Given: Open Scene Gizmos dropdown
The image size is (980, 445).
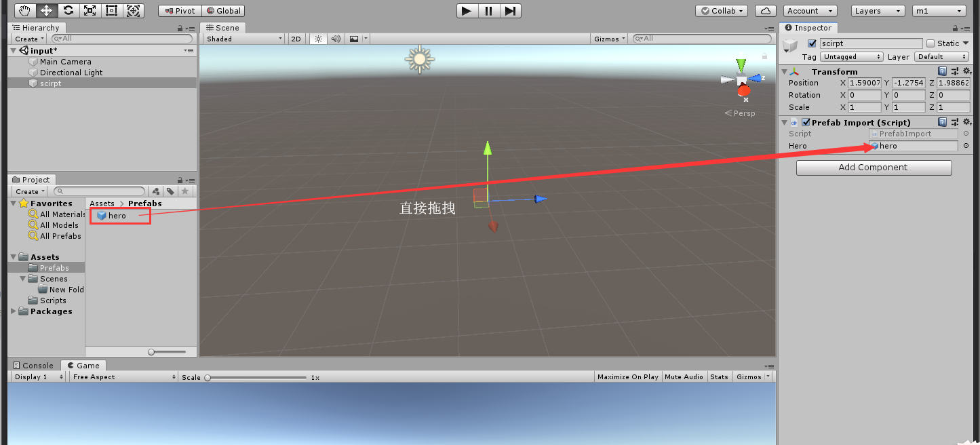Looking at the screenshot, I should coord(610,39).
